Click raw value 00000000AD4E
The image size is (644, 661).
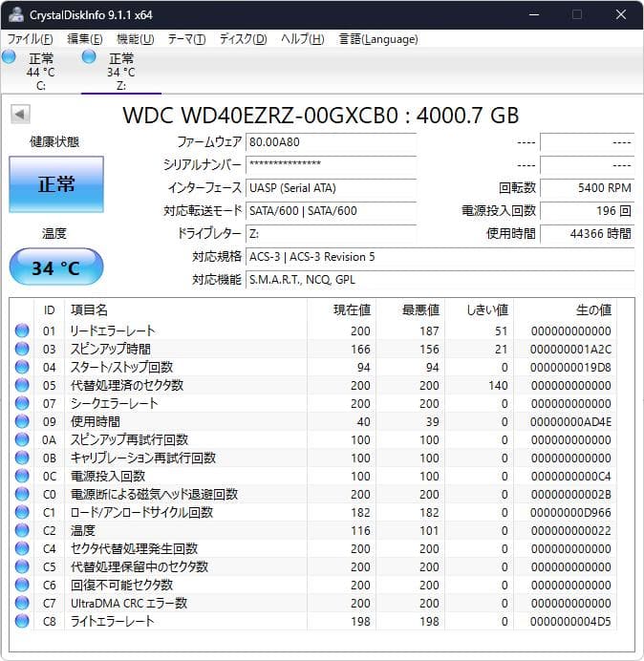[x=570, y=421]
